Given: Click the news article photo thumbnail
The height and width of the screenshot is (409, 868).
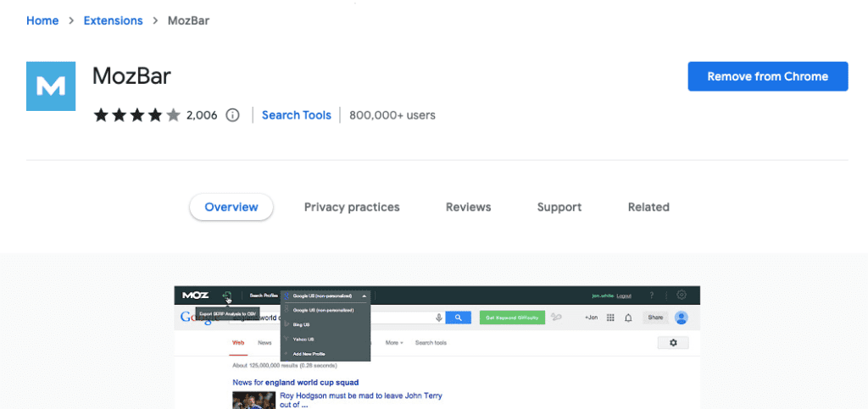Looking at the screenshot, I should click(254, 401).
